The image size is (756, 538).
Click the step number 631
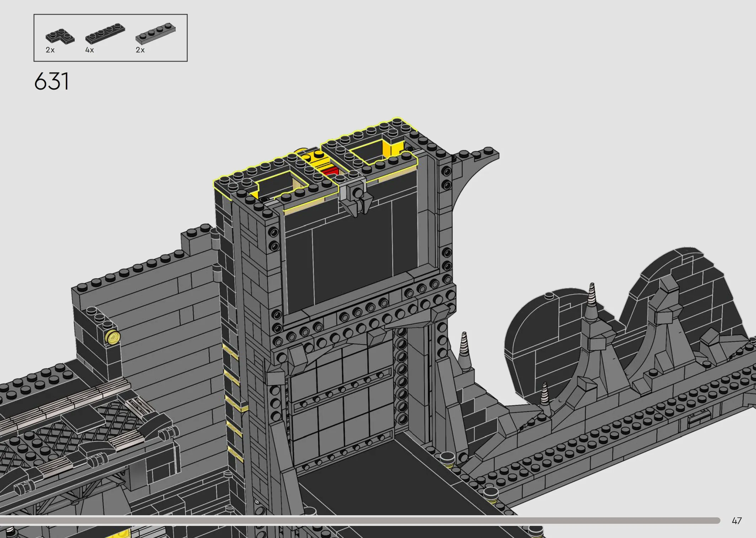tap(52, 81)
